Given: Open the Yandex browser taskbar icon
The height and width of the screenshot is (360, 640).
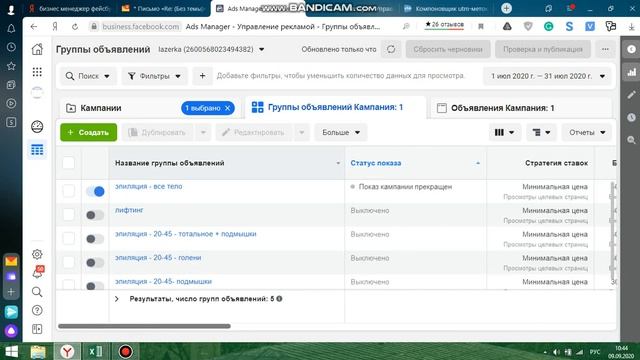Looking at the screenshot, I should 67,351.
